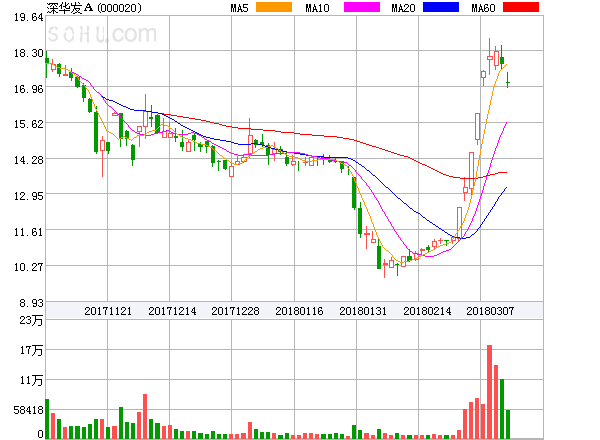The image size is (600, 440).
Task: Click the first green volume bar at left
Action: [x=47, y=419]
